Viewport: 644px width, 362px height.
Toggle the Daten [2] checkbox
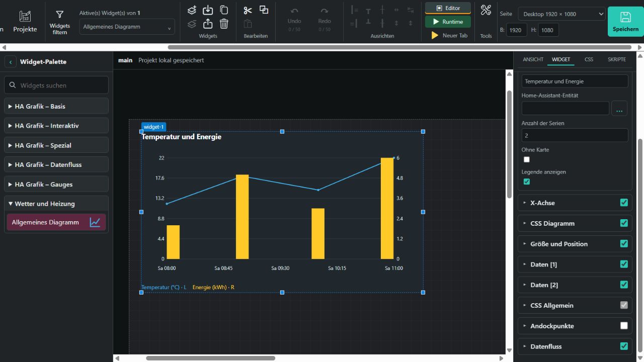coord(624,285)
